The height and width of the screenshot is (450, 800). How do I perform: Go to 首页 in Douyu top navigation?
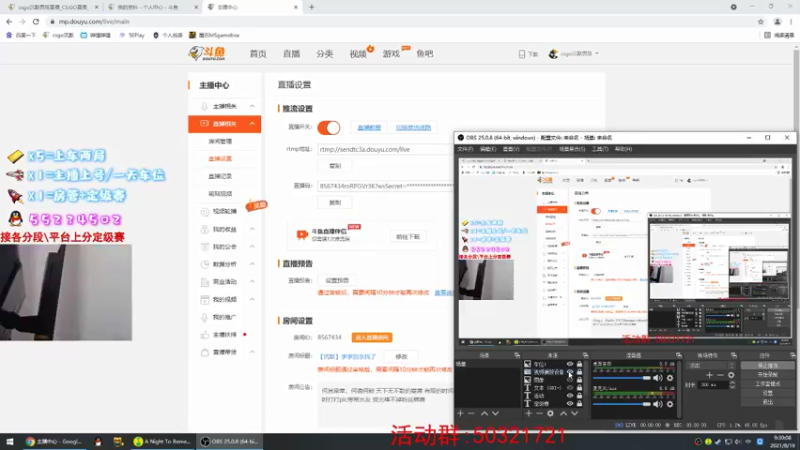click(x=258, y=54)
